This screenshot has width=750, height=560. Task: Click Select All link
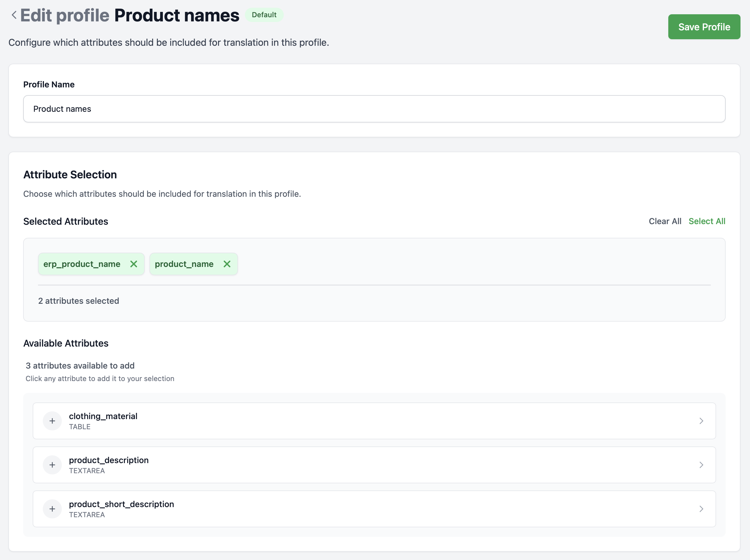pos(707,221)
